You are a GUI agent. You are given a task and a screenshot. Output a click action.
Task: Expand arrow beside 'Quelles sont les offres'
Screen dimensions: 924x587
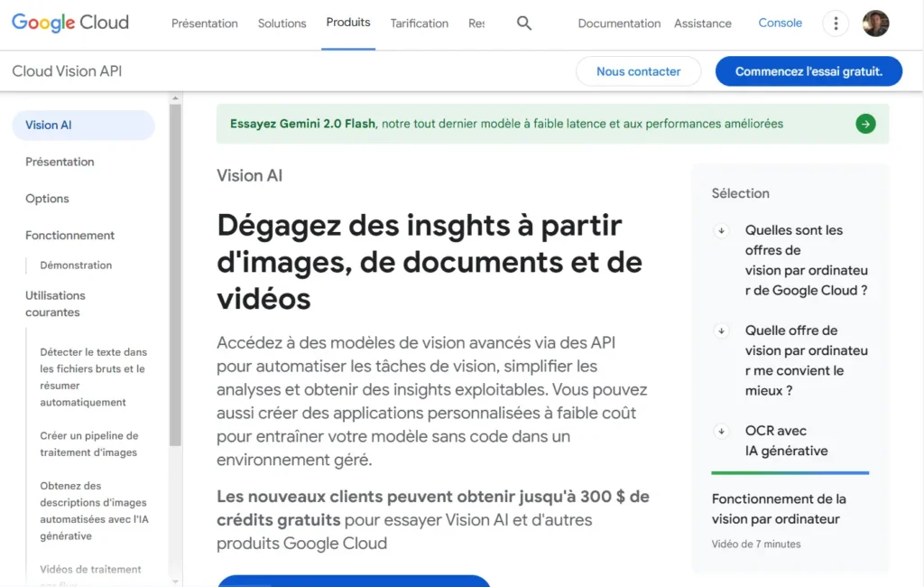tap(721, 230)
